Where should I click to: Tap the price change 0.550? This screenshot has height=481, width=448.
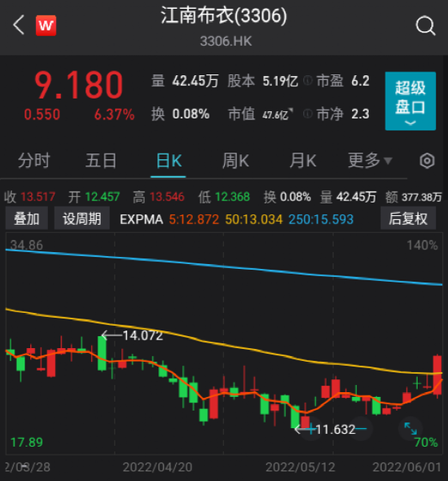(42, 115)
